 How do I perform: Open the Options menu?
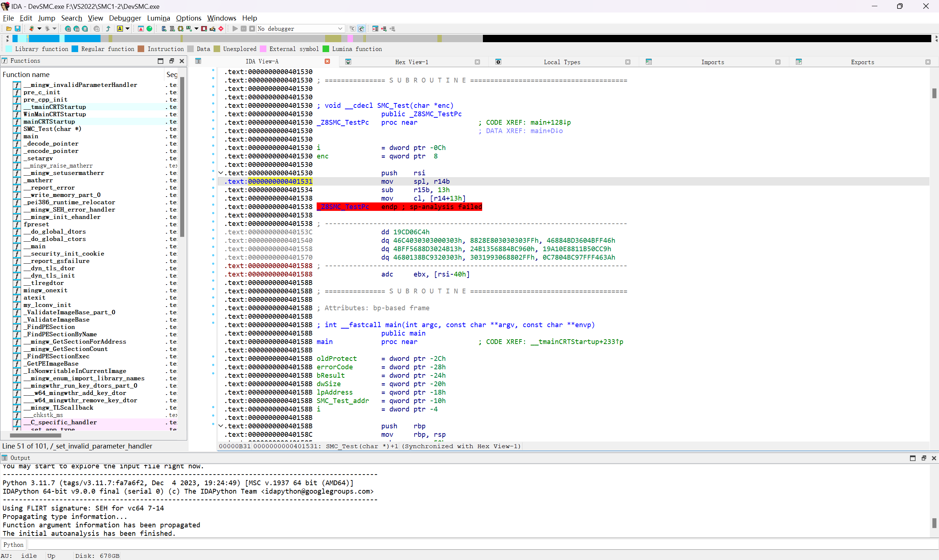pyautogui.click(x=189, y=18)
